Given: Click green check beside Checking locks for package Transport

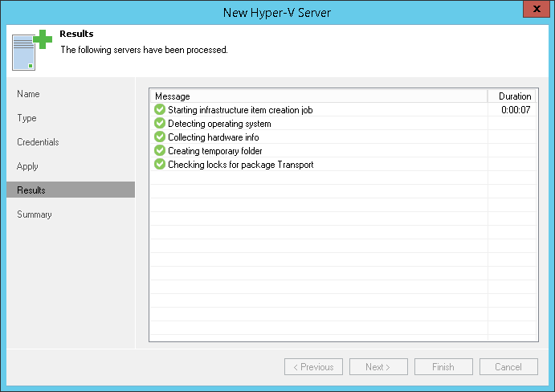Looking at the screenshot, I should (160, 165).
